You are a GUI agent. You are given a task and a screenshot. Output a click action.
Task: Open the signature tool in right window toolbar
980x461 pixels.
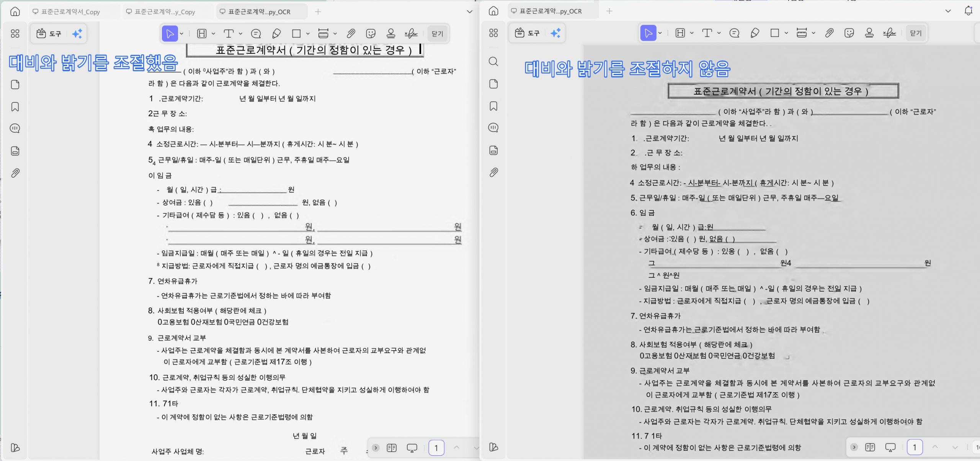click(x=890, y=33)
